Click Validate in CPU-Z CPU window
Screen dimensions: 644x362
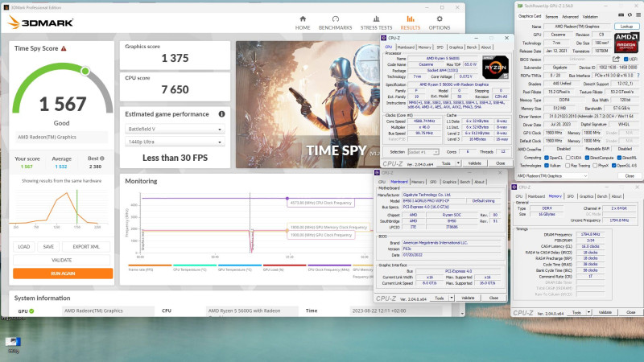(x=474, y=163)
